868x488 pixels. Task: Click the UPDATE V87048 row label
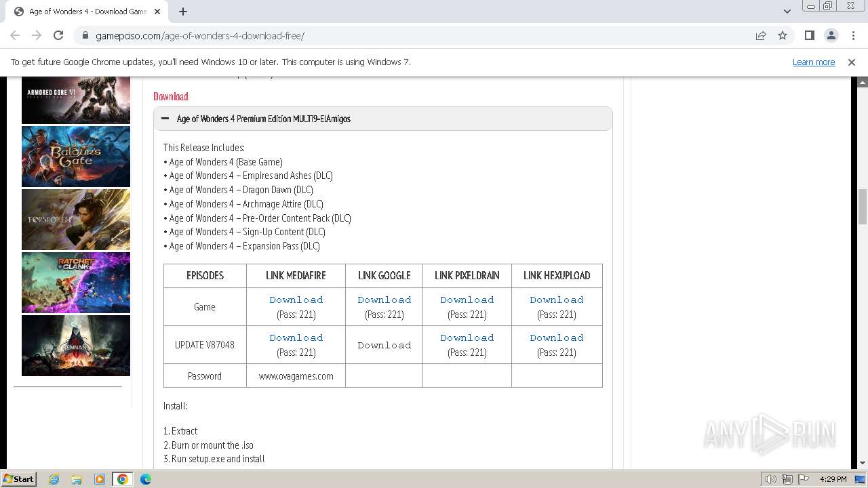[205, 345]
